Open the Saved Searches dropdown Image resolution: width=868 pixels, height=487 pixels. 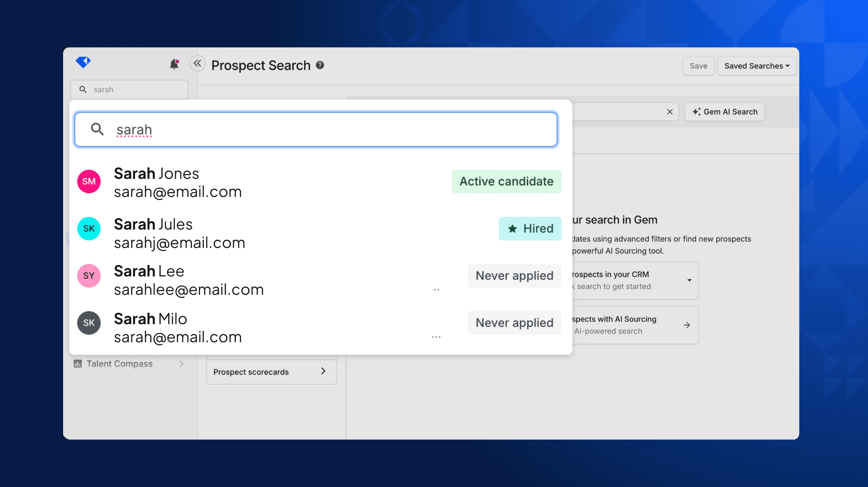pyautogui.click(x=757, y=66)
